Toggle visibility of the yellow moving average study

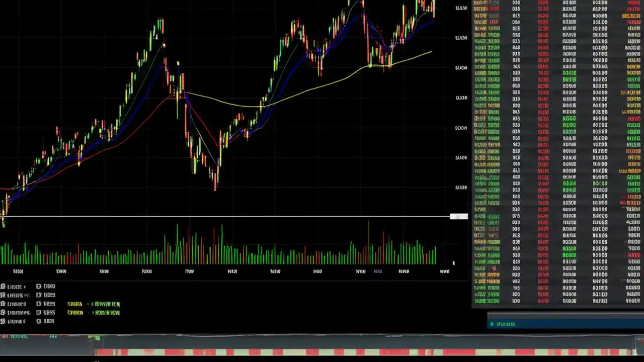75,304
